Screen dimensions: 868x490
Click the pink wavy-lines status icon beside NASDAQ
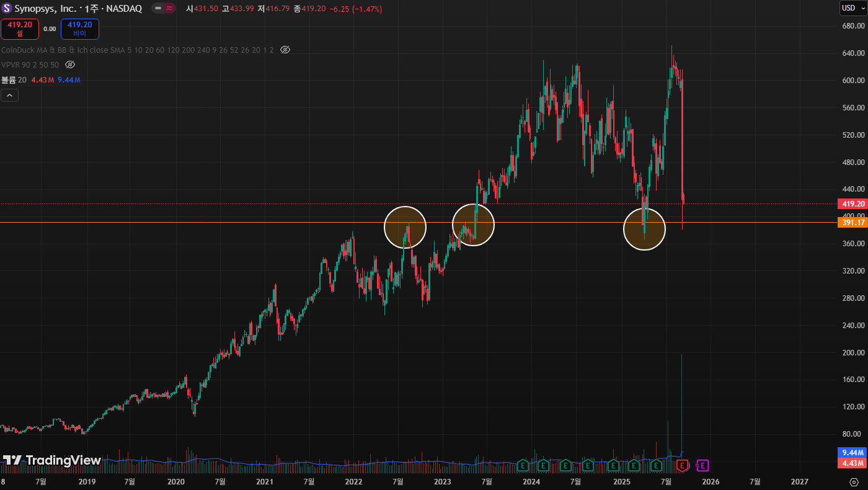[x=169, y=9]
